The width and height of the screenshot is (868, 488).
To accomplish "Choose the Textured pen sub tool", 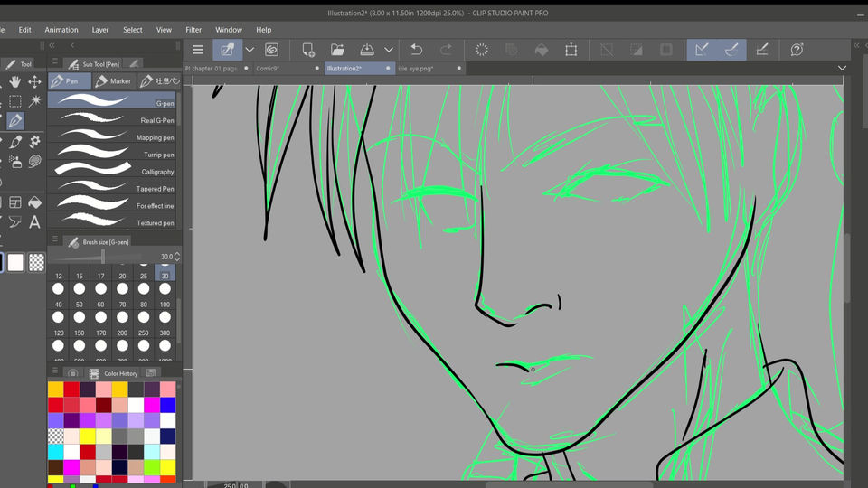I will pos(112,222).
